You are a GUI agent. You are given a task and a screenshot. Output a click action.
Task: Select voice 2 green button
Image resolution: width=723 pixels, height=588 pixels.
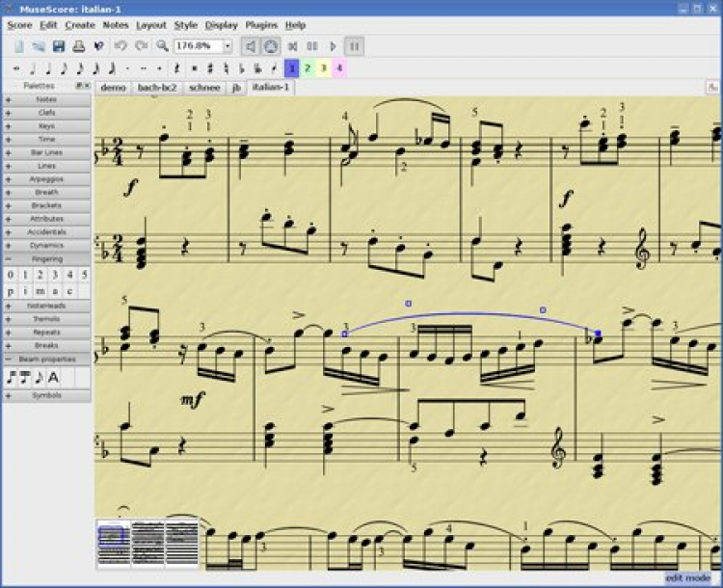click(308, 68)
